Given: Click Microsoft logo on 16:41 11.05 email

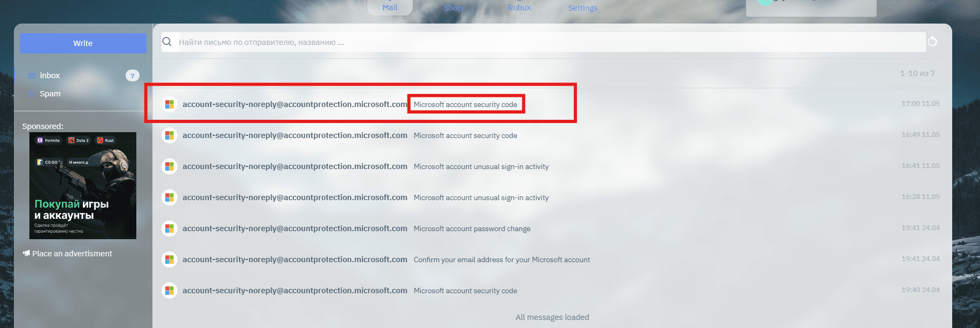Looking at the screenshot, I should [169, 166].
